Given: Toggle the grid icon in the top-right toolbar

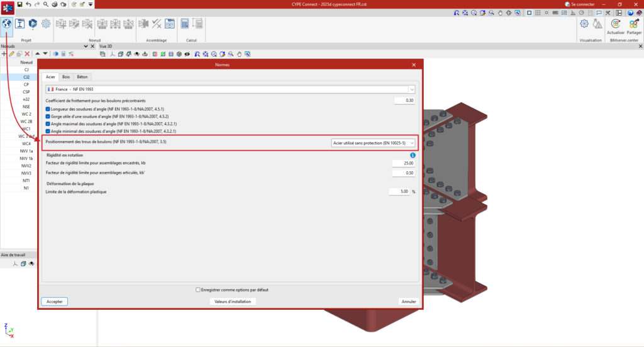Looking at the screenshot, I should point(538,13).
